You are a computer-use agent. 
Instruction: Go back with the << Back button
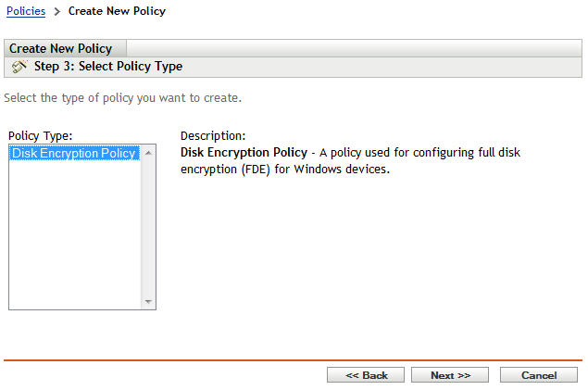pyautogui.click(x=366, y=375)
